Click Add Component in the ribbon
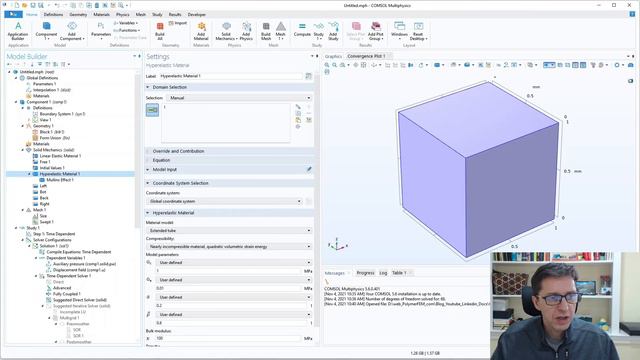 [x=72, y=31]
